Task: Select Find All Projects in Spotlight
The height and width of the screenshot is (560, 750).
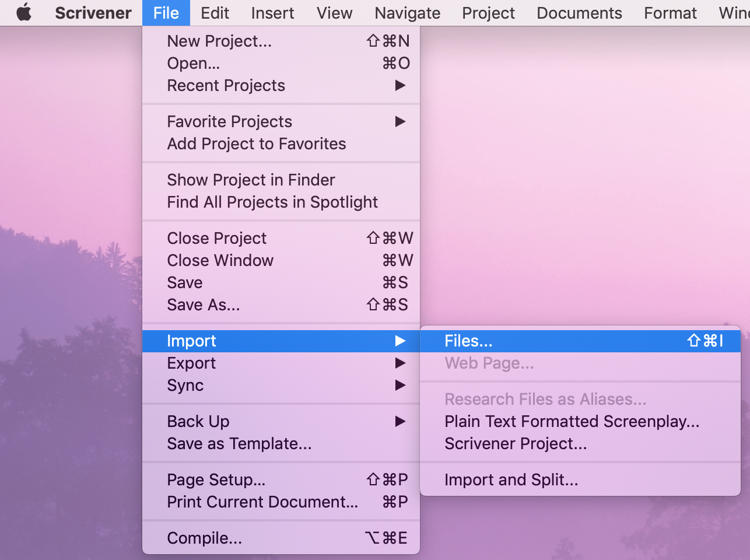Action: 281,202
